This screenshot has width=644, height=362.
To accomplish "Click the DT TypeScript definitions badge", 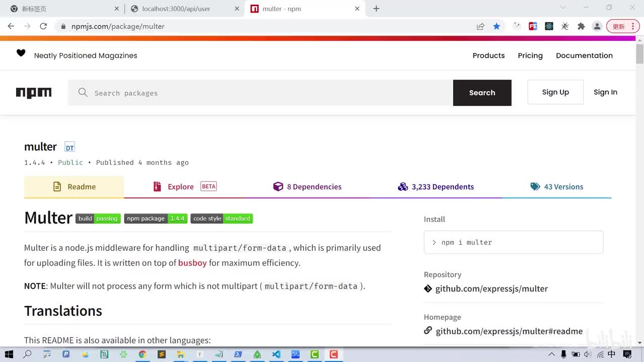I will coord(70,147).
